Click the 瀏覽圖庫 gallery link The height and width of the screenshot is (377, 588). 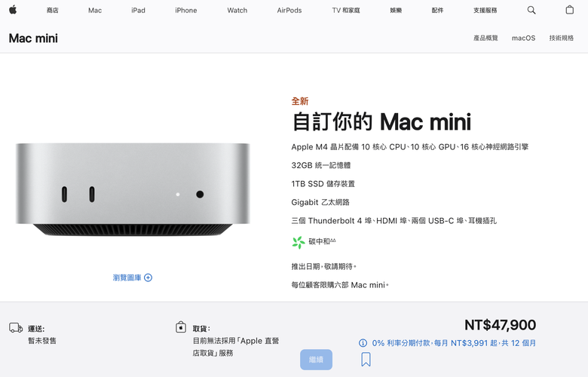pos(127,277)
